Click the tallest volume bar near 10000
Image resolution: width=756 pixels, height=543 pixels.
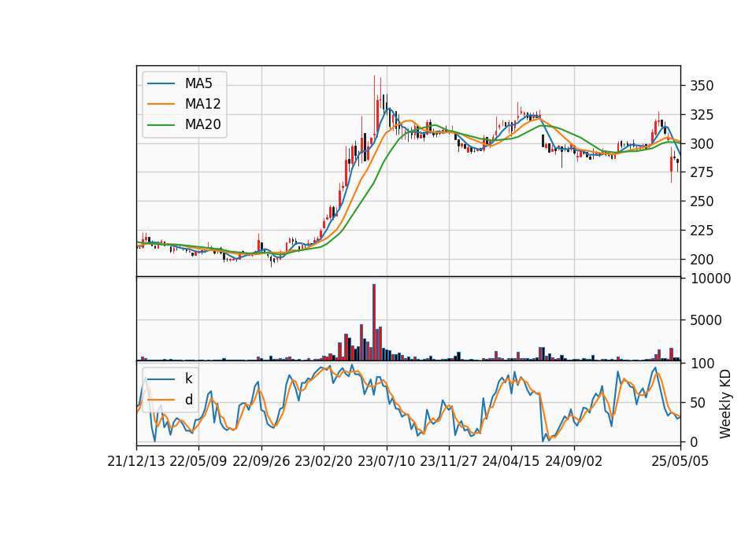373,323
